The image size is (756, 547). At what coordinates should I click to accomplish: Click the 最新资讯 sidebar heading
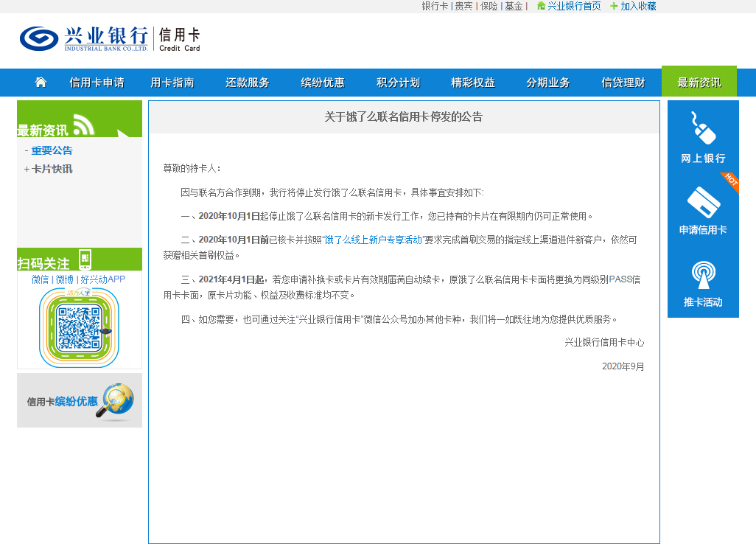click(43, 130)
